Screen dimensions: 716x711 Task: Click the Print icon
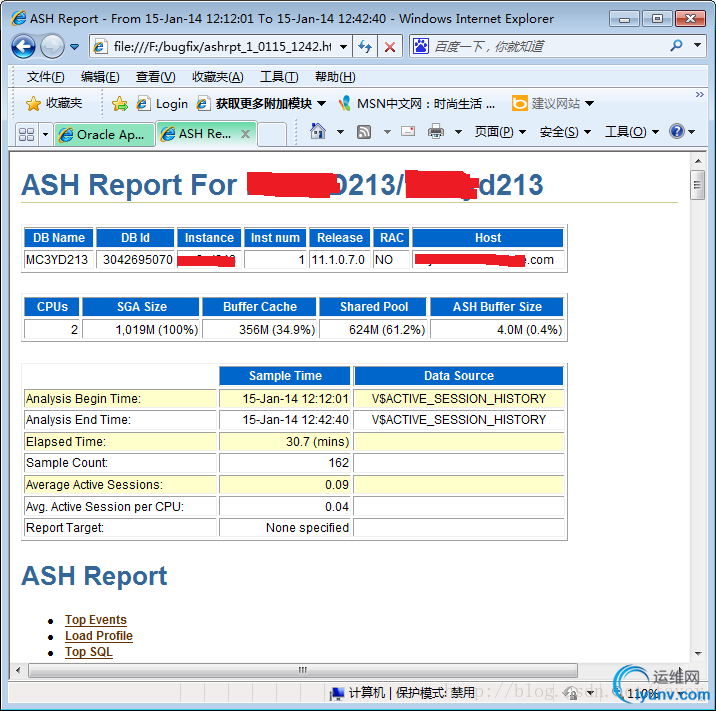(436, 132)
